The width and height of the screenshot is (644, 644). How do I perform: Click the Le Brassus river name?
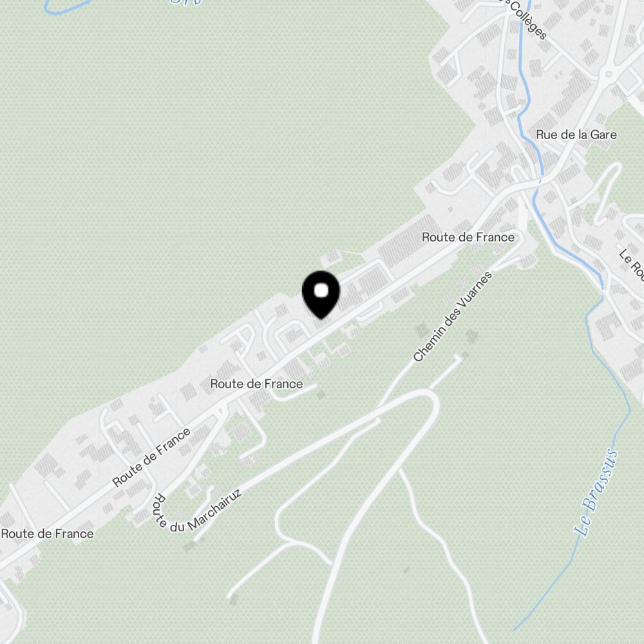pyautogui.click(x=596, y=493)
